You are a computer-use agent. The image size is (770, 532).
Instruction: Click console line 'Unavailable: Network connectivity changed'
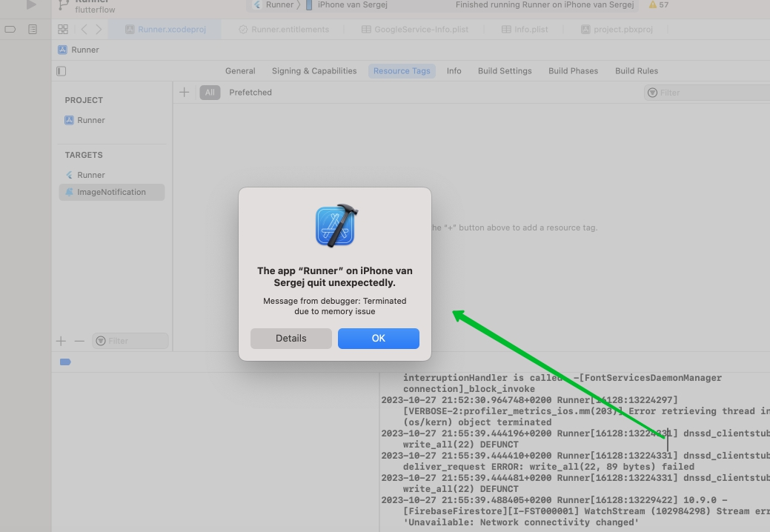(x=520, y=522)
